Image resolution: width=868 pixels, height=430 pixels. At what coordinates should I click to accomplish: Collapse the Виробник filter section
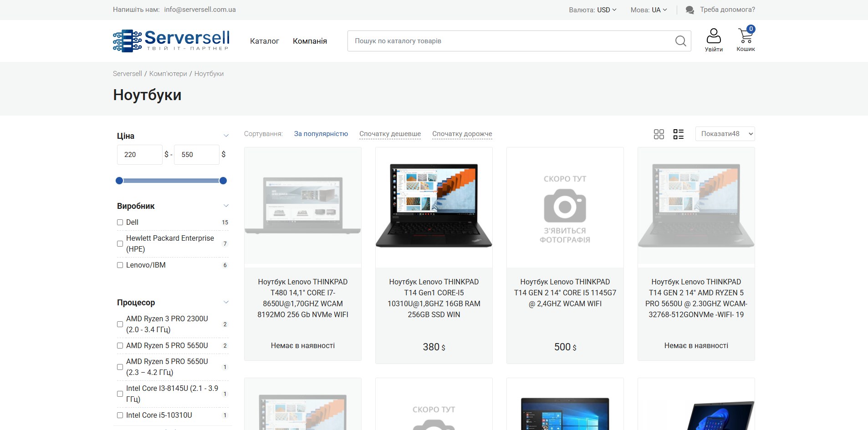tap(226, 206)
